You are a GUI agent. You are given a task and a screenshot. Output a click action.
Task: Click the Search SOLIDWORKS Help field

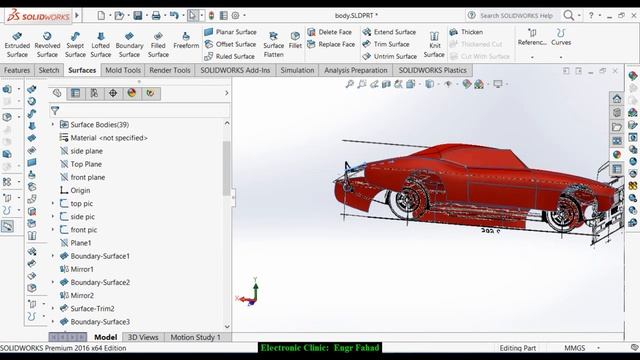(516, 16)
